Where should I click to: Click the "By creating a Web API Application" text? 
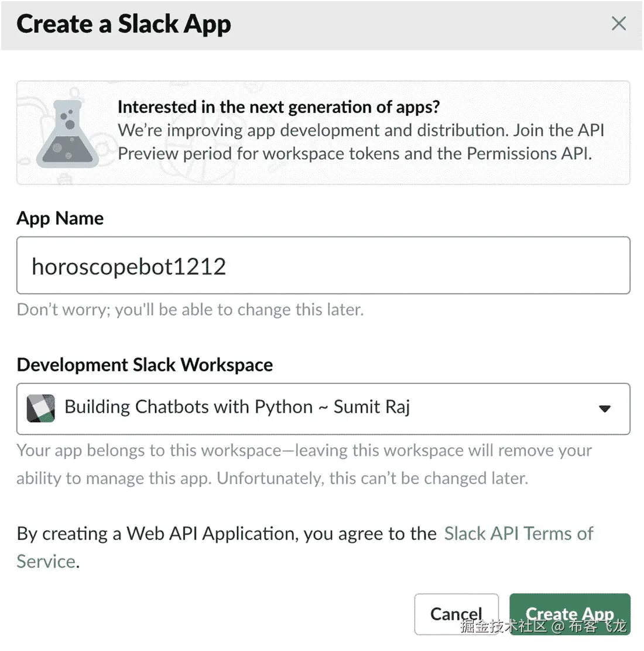click(226, 533)
